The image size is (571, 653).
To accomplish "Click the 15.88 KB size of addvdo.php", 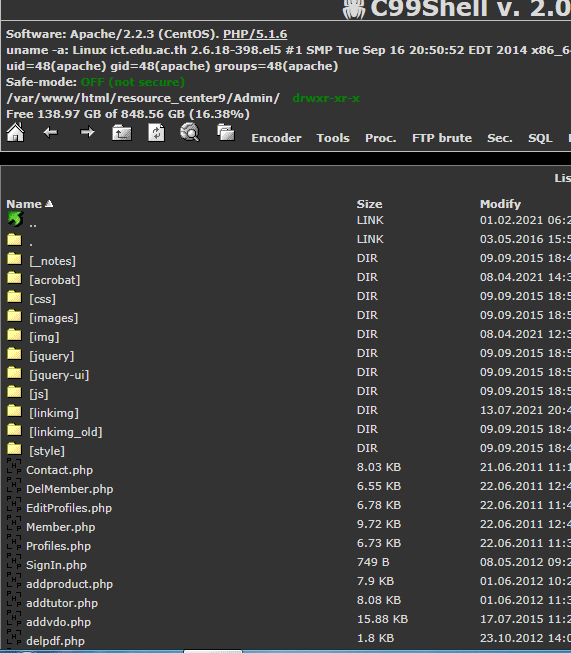I will click(x=382, y=619).
